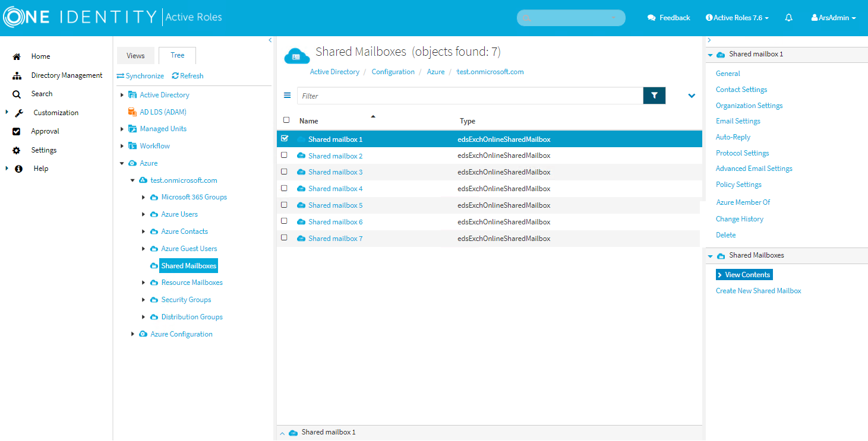Image resolution: width=868 pixels, height=441 pixels.
Task: Click the Azure Users cloud icon
Action: point(154,214)
